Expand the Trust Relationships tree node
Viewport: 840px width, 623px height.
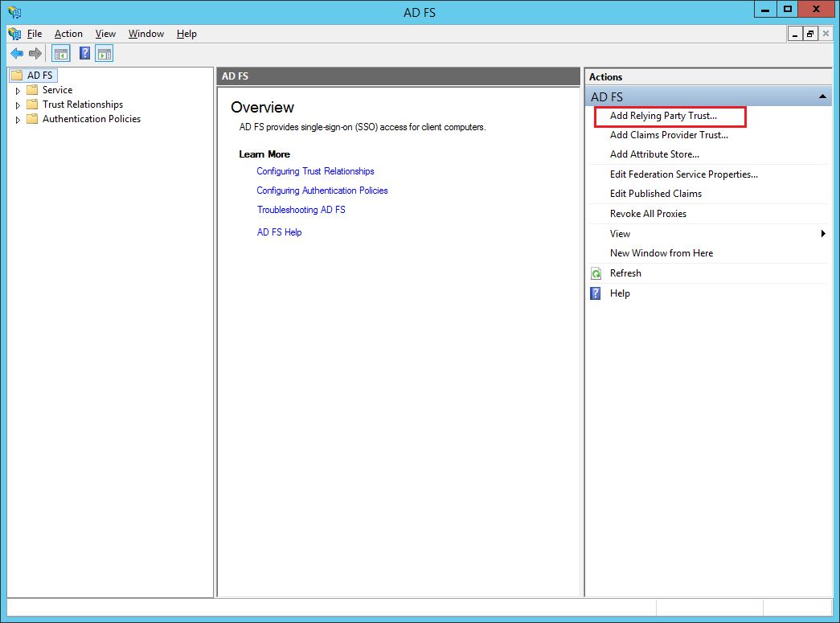(18, 105)
